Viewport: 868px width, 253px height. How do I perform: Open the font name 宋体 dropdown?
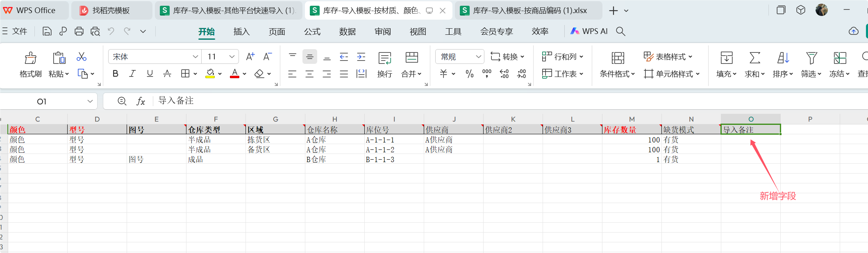(x=195, y=56)
